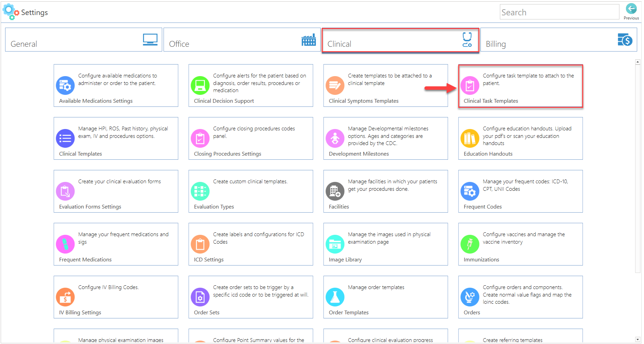Click 'Configure IV Billing Codes.' description
This screenshot has width=644, height=344.
[109, 287]
